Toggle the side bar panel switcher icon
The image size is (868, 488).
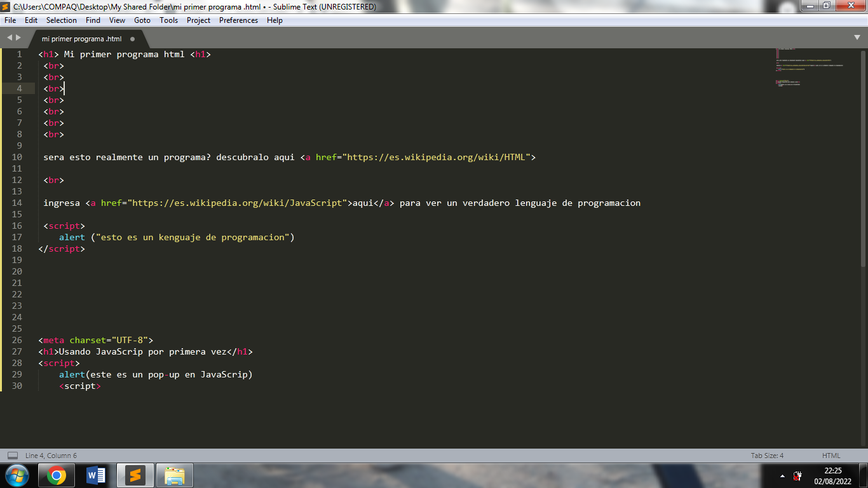[13, 456]
